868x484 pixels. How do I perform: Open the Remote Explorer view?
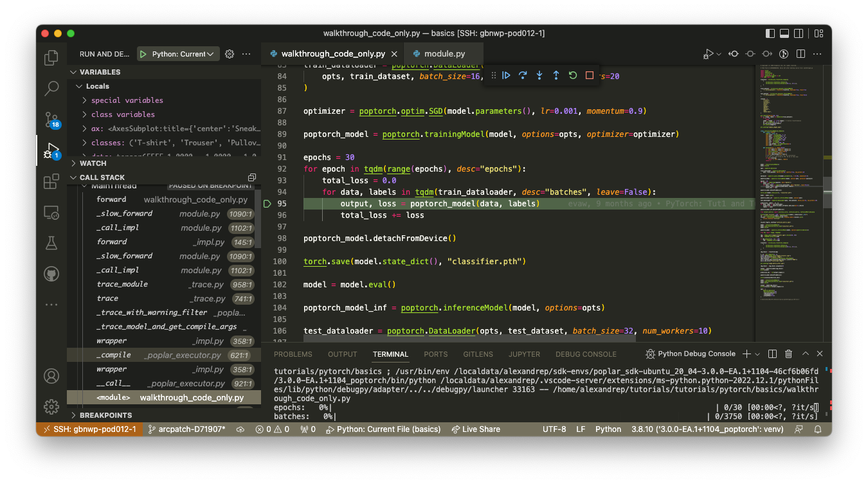pos(51,212)
